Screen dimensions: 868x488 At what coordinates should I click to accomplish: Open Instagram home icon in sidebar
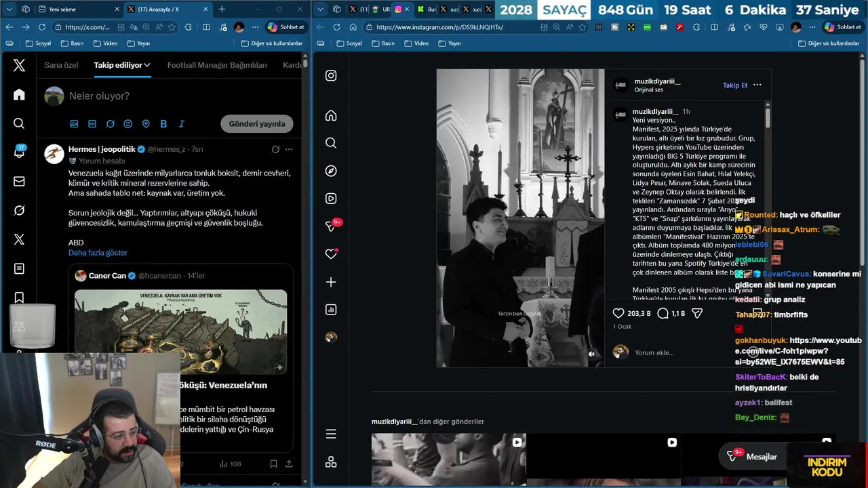pyautogui.click(x=331, y=115)
